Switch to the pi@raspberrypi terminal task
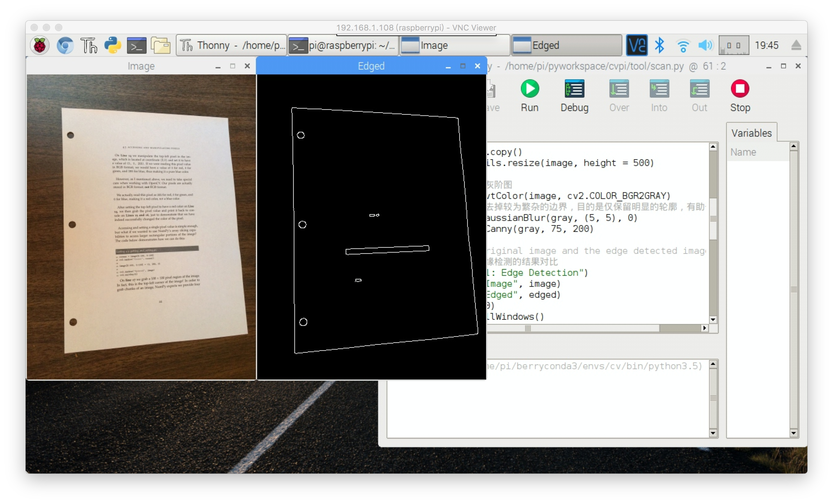This screenshot has height=504, width=833. 343,45
